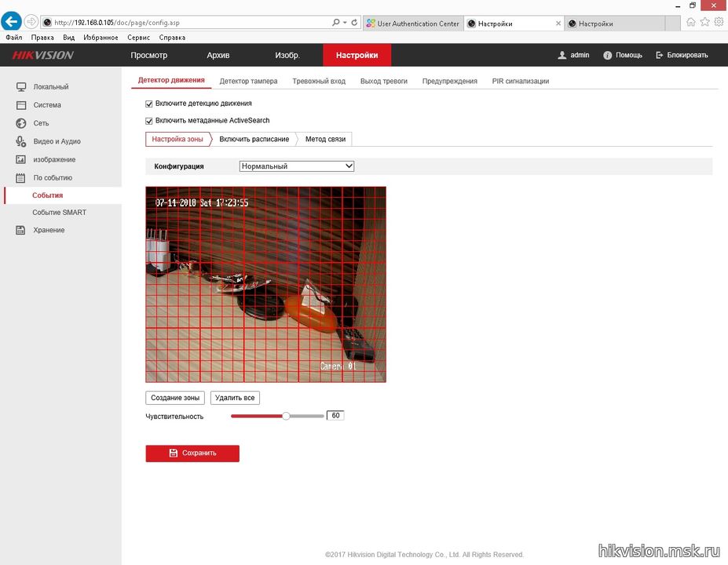Select the Настройка зоны step tab

(x=177, y=139)
